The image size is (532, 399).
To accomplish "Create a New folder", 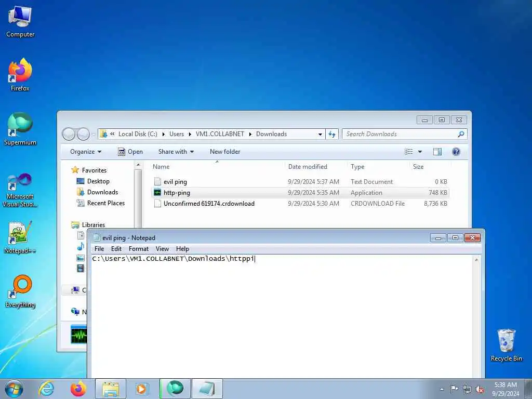I will [225, 152].
